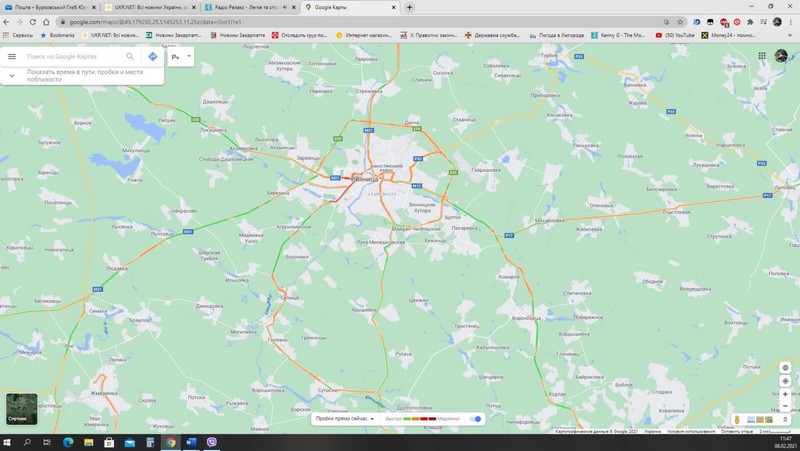Close the Google Maps browser tab
Viewport: 800px width, 451px height.
tap(393, 7)
